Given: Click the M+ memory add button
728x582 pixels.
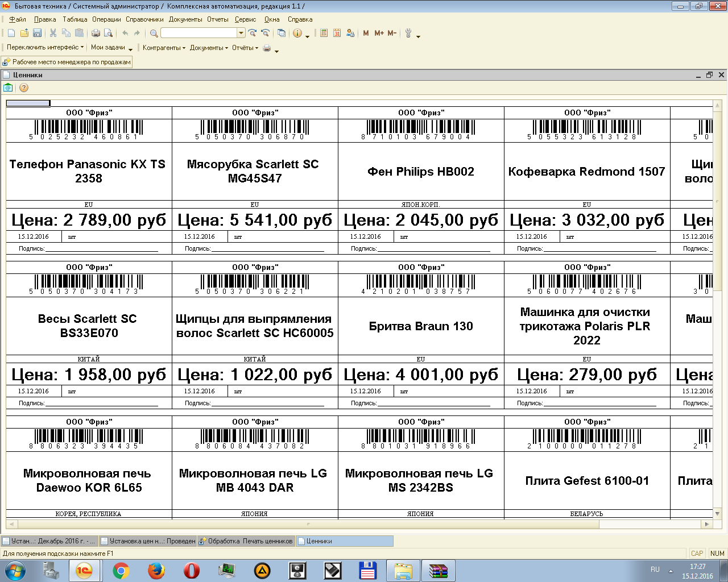Looking at the screenshot, I should tap(379, 34).
